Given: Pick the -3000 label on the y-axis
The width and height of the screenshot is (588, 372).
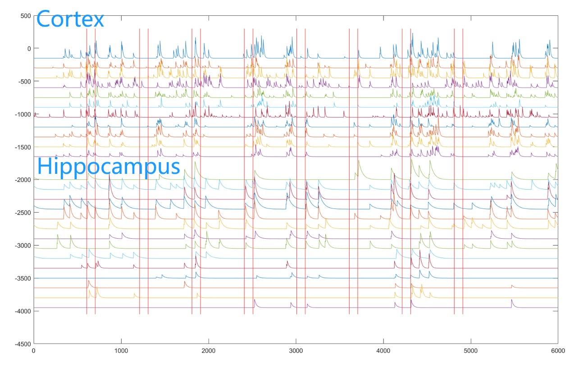Looking at the screenshot, I should (23, 245).
